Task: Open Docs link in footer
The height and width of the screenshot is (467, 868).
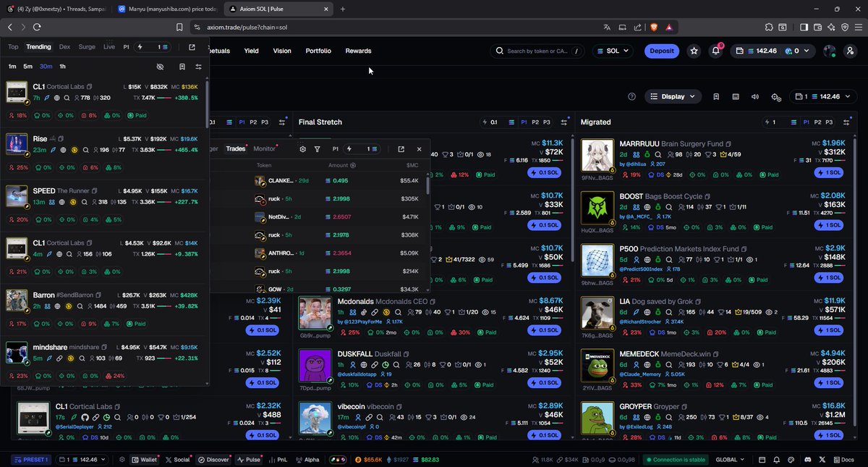Action: click(843, 460)
